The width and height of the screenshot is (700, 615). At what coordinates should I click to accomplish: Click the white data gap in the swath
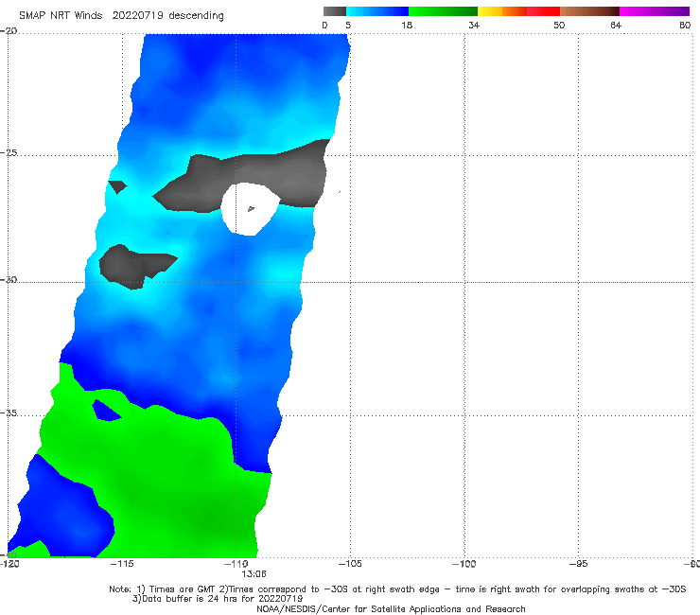coord(250,209)
